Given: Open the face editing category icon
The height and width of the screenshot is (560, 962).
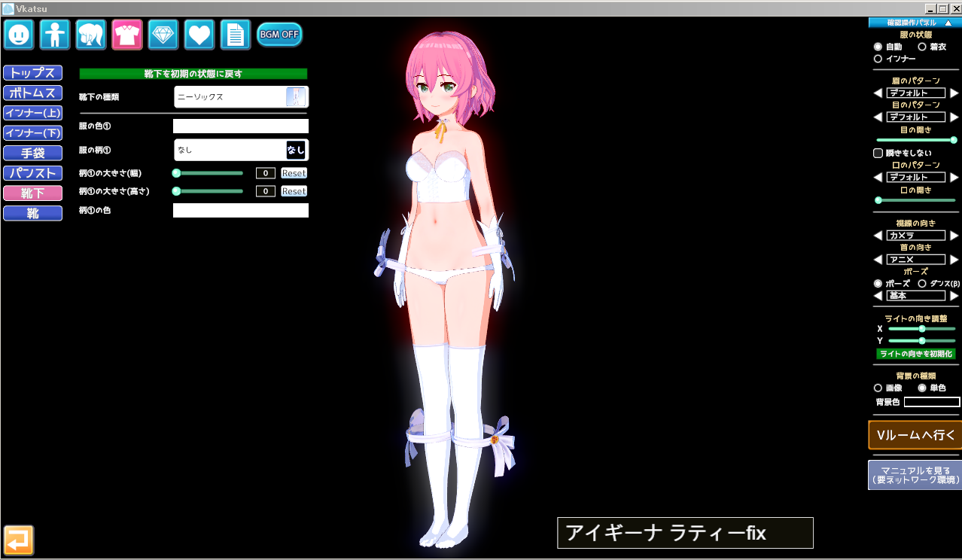Looking at the screenshot, I should point(19,35).
